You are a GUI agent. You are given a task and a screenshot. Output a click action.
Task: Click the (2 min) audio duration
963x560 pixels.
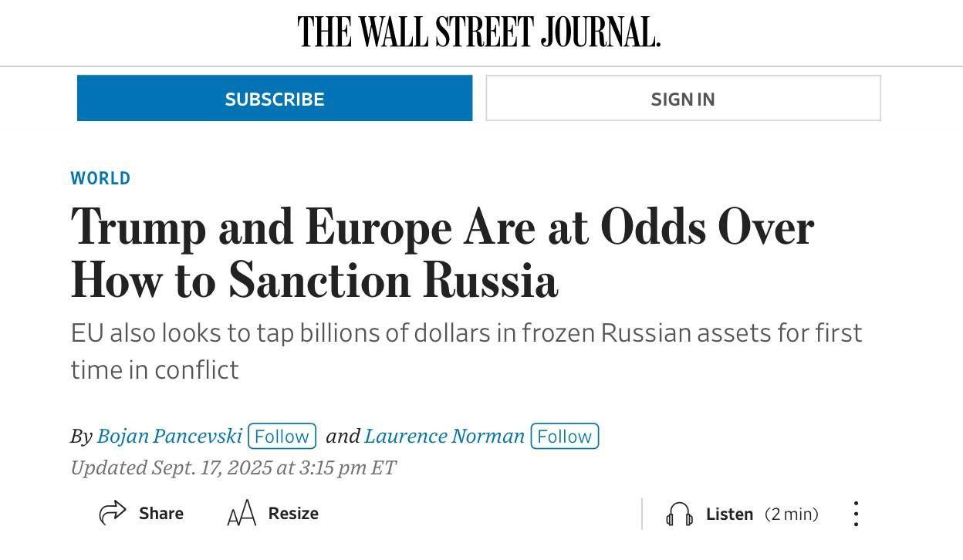pos(792,514)
